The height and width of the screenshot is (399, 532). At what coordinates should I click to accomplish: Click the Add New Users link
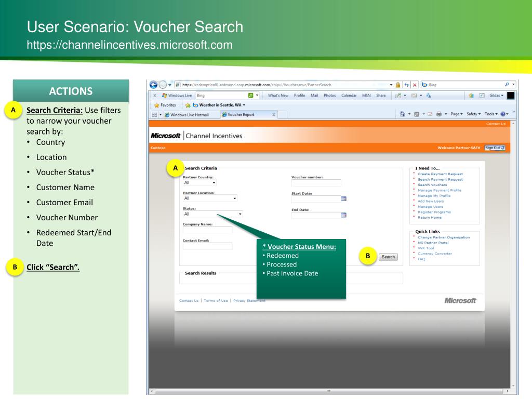pyautogui.click(x=431, y=201)
